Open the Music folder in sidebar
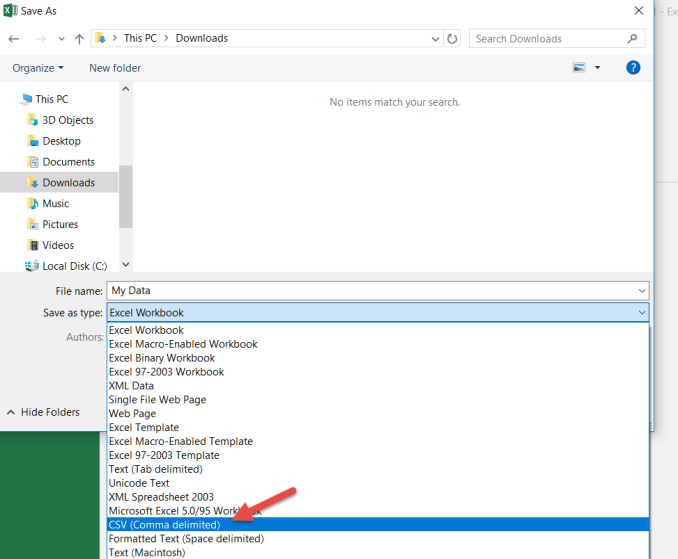Image resolution: width=678 pixels, height=559 pixels. coord(55,203)
